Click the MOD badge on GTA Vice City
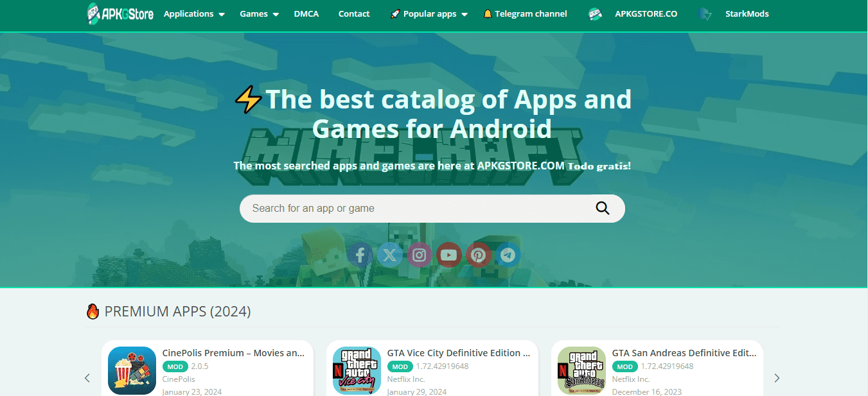The height and width of the screenshot is (396, 868). coord(400,366)
